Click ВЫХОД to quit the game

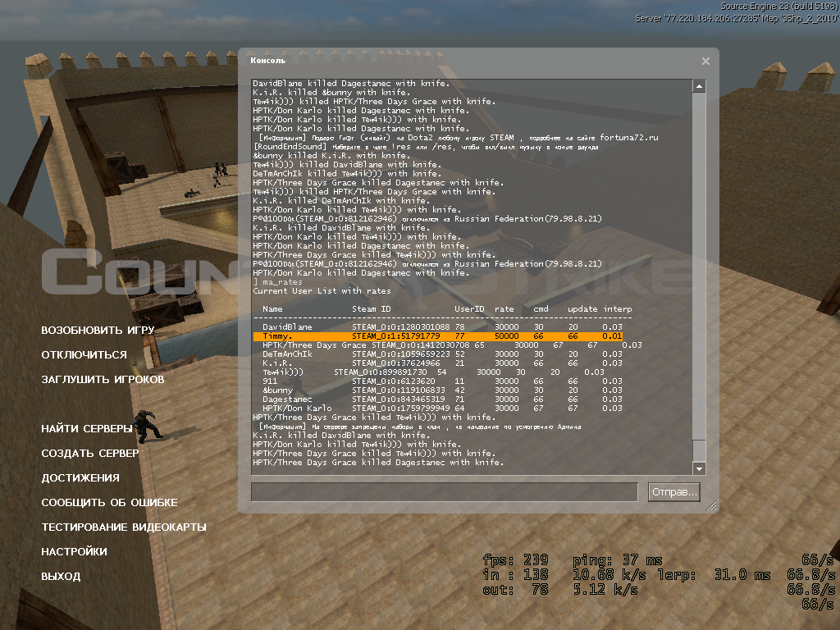[x=61, y=577]
